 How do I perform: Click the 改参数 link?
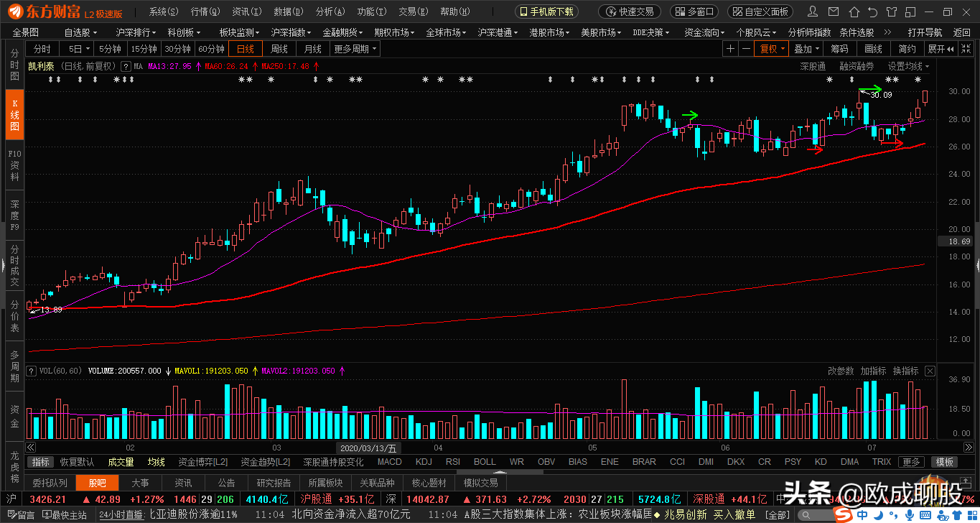pos(841,371)
